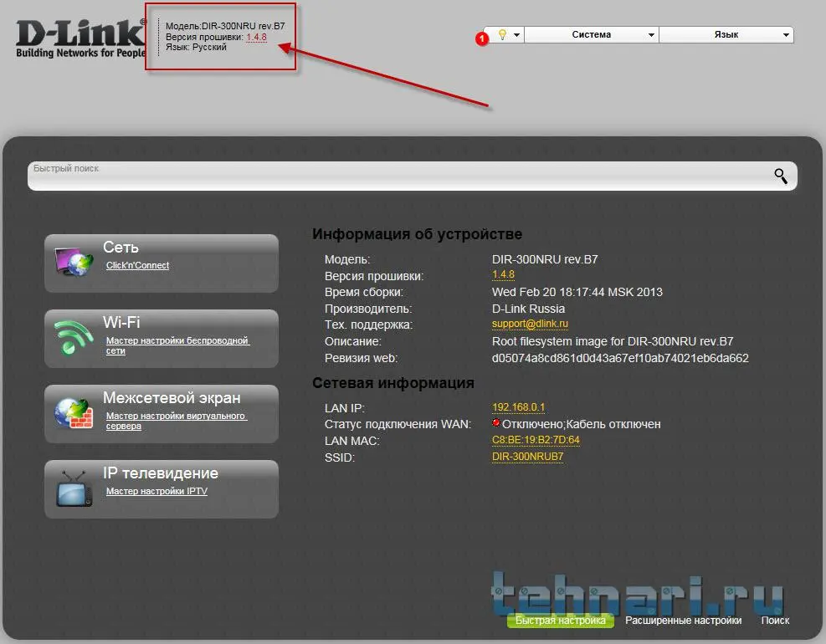Open the Wi-Fi section heading
Viewport: 826px width, 644px height.
121,322
